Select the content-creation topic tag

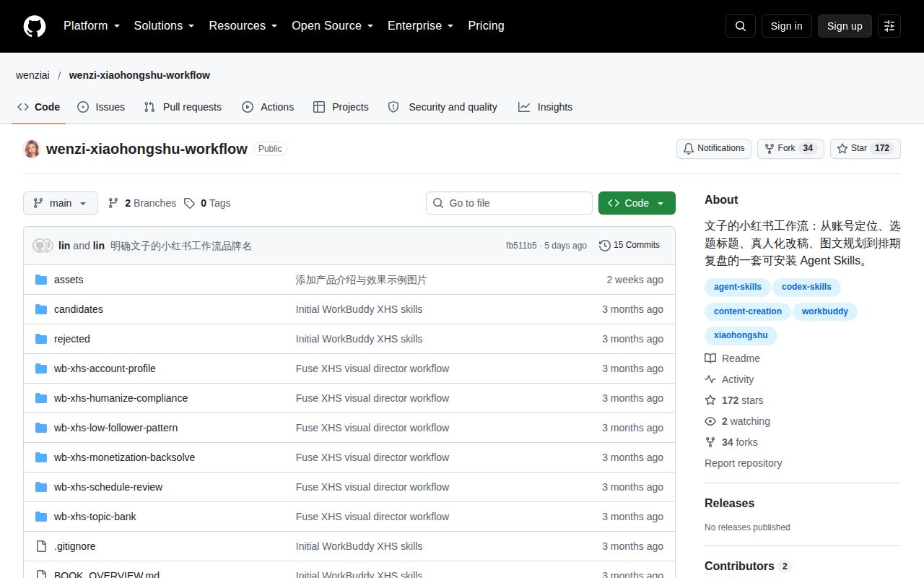748,311
